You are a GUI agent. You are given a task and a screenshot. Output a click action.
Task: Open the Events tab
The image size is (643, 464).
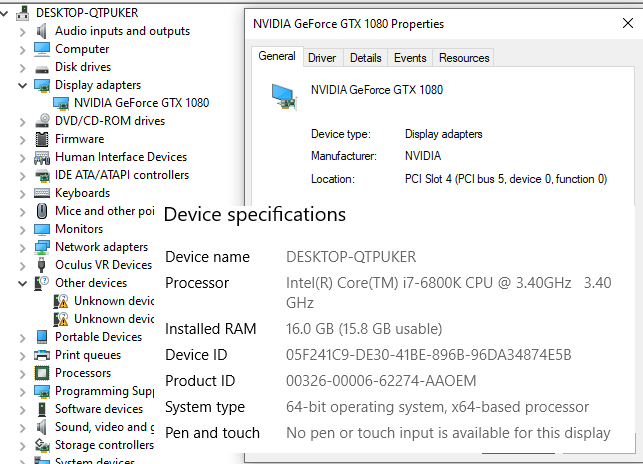[410, 58]
